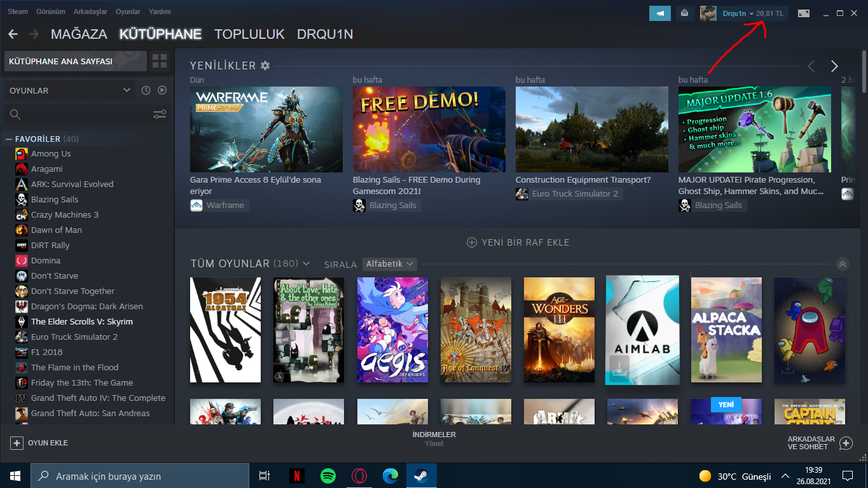
Task: Open the Windows Start menu
Action: pyautogui.click(x=15, y=476)
